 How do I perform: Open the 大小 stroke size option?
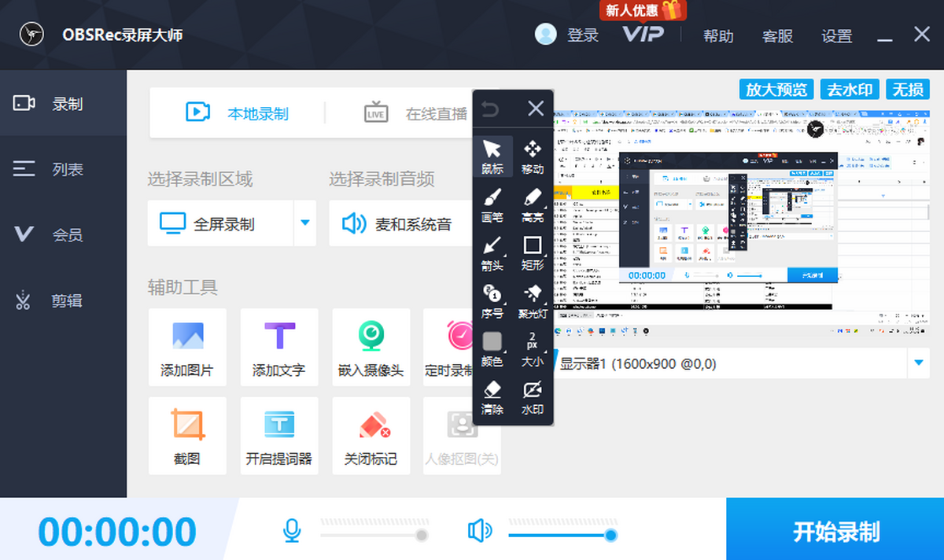[533, 349]
